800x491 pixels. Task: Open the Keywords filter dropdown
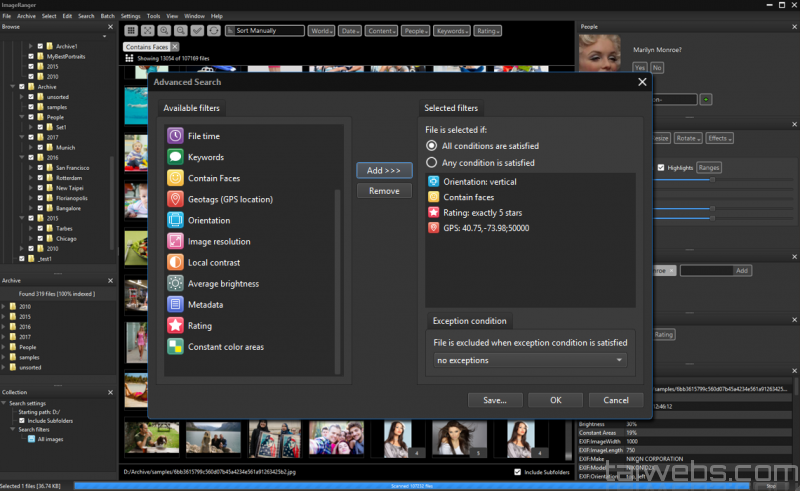pyautogui.click(x=452, y=31)
